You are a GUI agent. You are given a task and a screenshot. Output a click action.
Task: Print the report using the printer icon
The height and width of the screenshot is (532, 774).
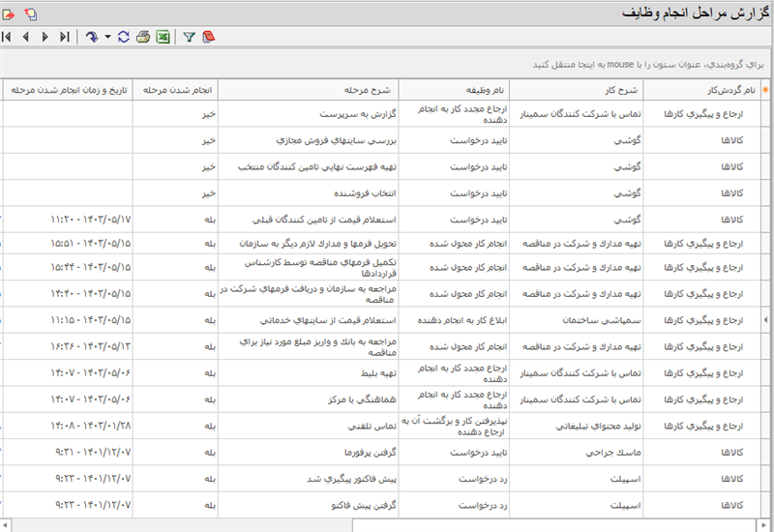143,37
